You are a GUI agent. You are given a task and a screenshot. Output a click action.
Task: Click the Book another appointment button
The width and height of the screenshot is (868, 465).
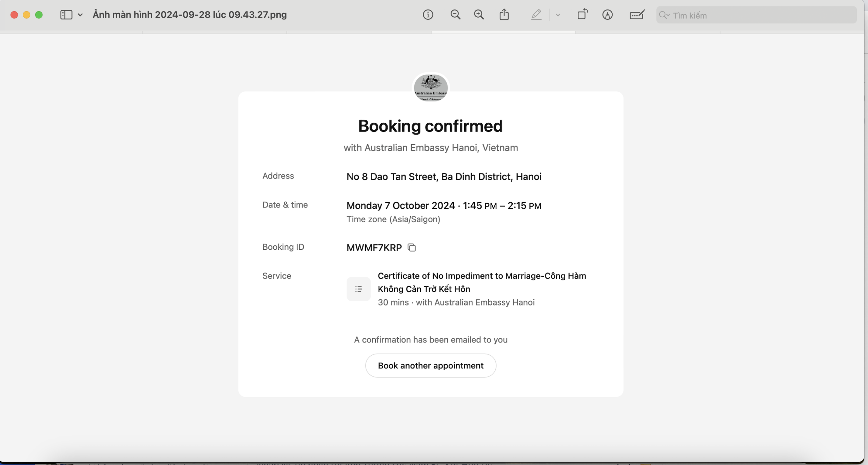point(431,366)
